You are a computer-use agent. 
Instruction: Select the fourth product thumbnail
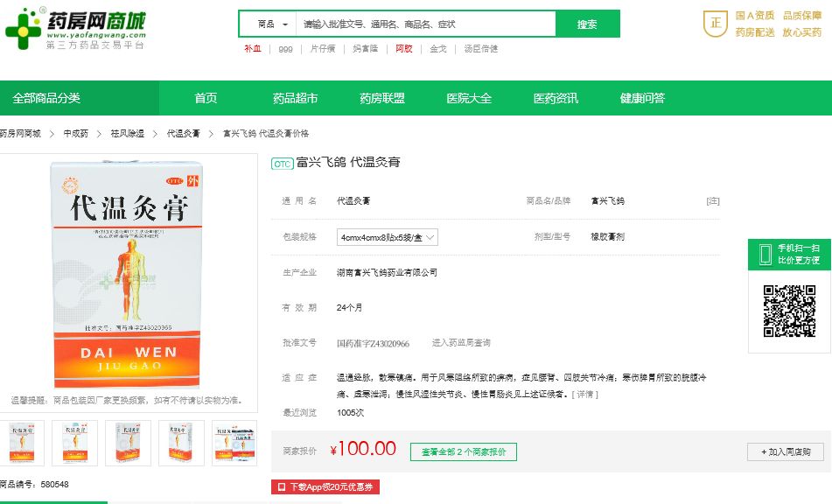181,443
